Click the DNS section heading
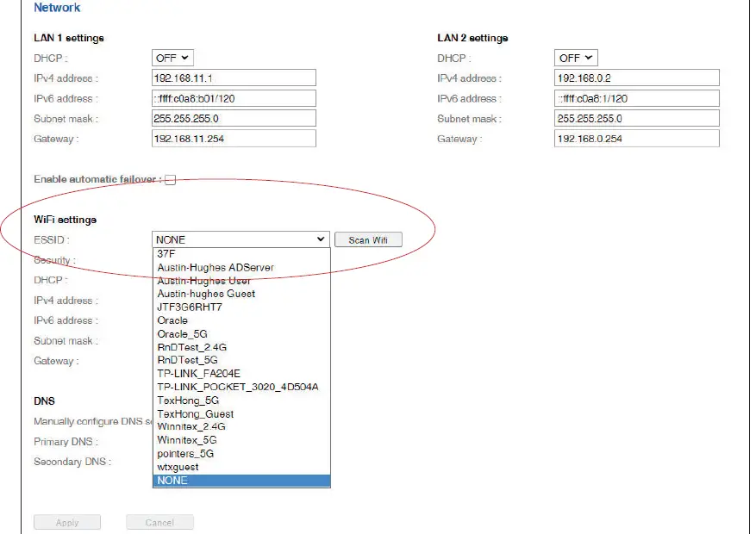The height and width of the screenshot is (534, 756). pos(44,401)
